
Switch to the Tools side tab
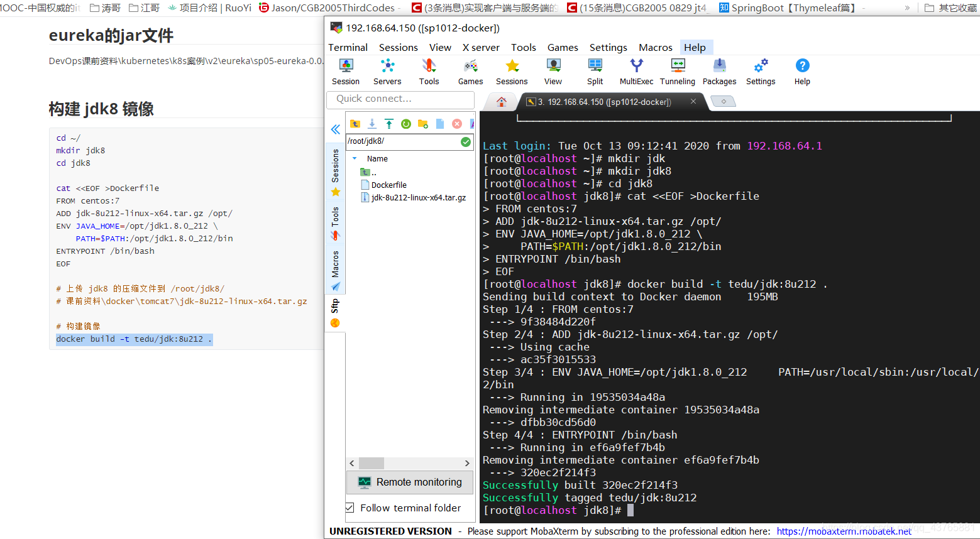click(335, 223)
